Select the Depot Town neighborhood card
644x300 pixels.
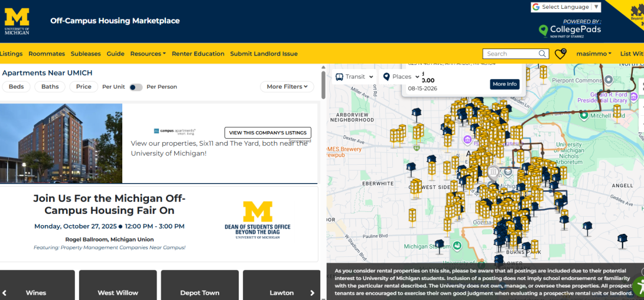200,285
